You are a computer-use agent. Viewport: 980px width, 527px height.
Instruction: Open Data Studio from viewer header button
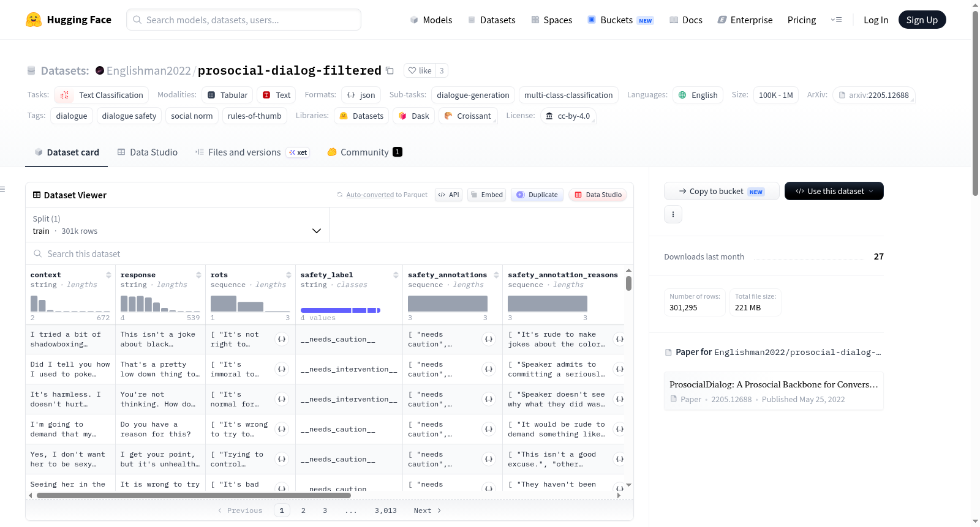point(598,195)
